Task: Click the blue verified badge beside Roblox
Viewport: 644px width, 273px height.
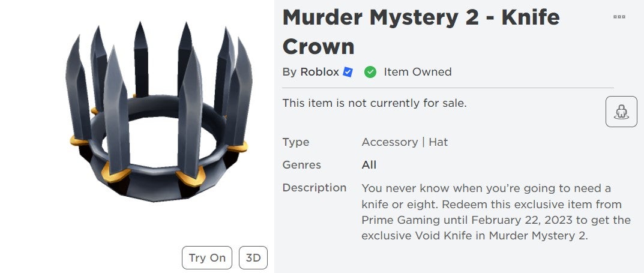Action: [x=348, y=72]
